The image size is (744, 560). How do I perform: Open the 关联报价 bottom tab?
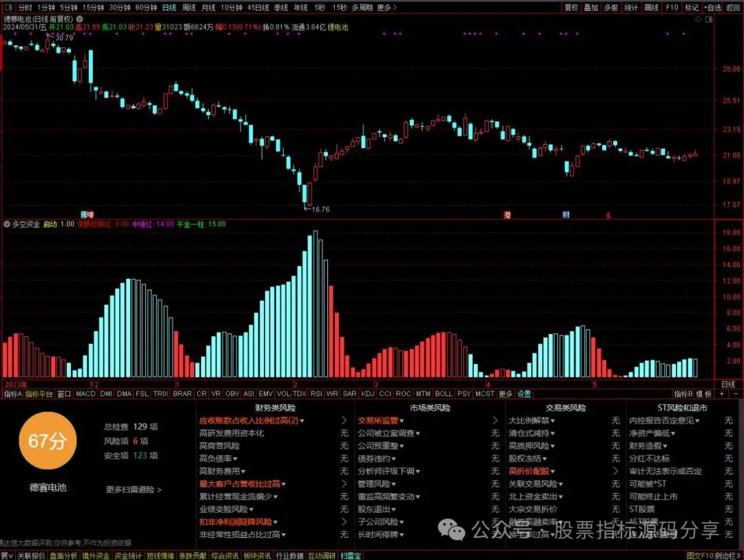[x=31, y=556]
